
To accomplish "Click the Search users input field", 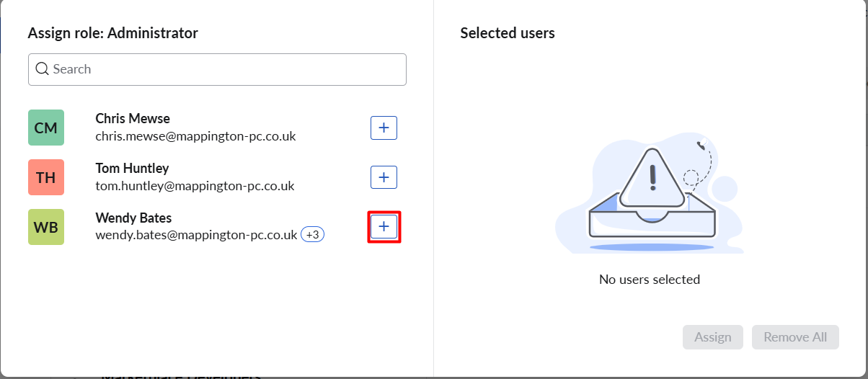I will pos(223,69).
